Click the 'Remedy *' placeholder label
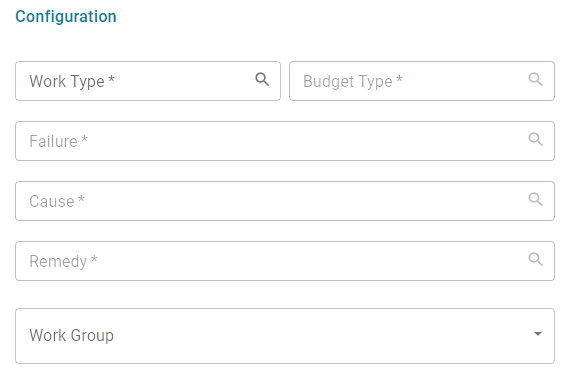Viewport: 572px width, 384px height. tap(63, 261)
